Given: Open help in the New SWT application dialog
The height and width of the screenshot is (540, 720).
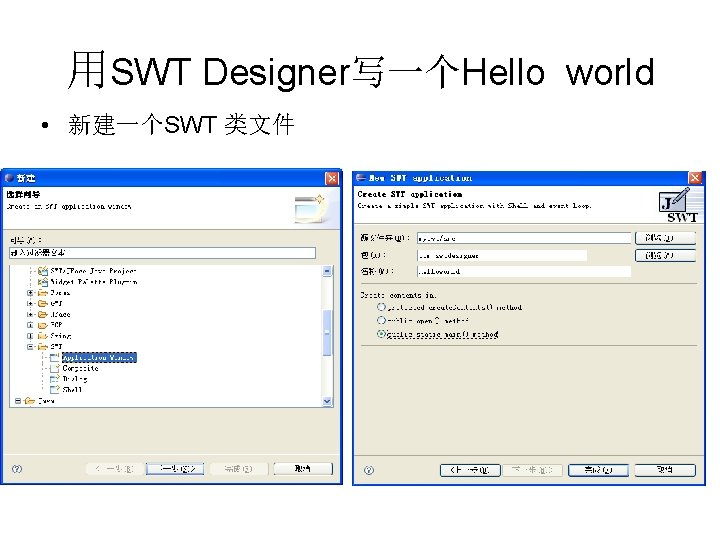Looking at the screenshot, I should tap(369, 470).
